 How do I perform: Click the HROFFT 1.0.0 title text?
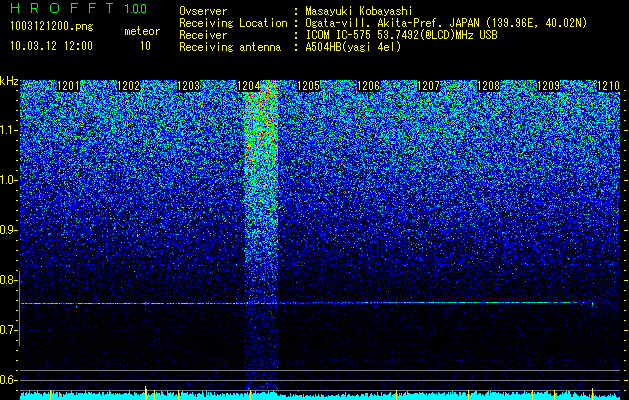coord(79,8)
